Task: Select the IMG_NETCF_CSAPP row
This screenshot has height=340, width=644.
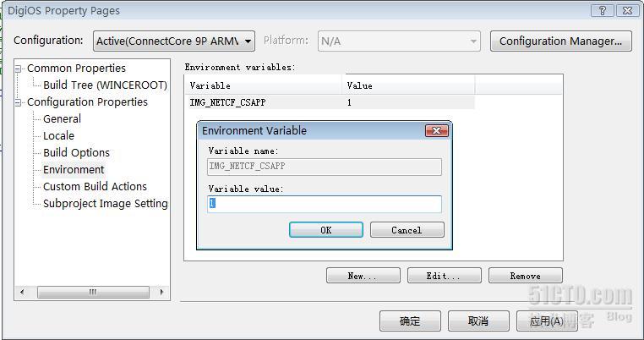Action: (x=330, y=102)
